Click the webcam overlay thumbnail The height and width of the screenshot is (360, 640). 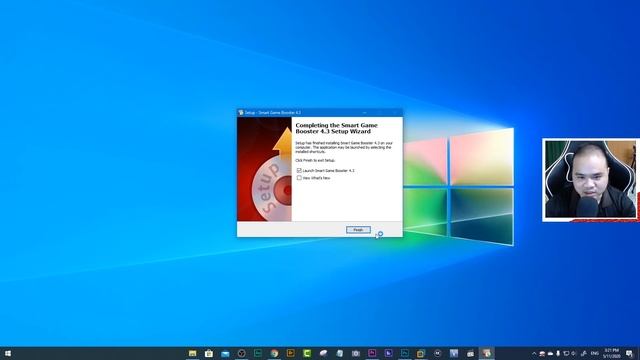591,180
